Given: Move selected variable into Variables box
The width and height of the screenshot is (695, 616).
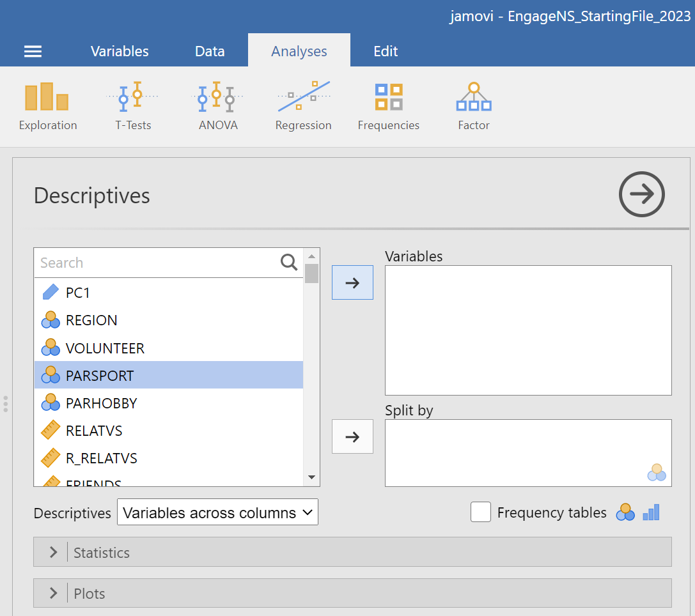Looking at the screenshot, I should 352,282.
